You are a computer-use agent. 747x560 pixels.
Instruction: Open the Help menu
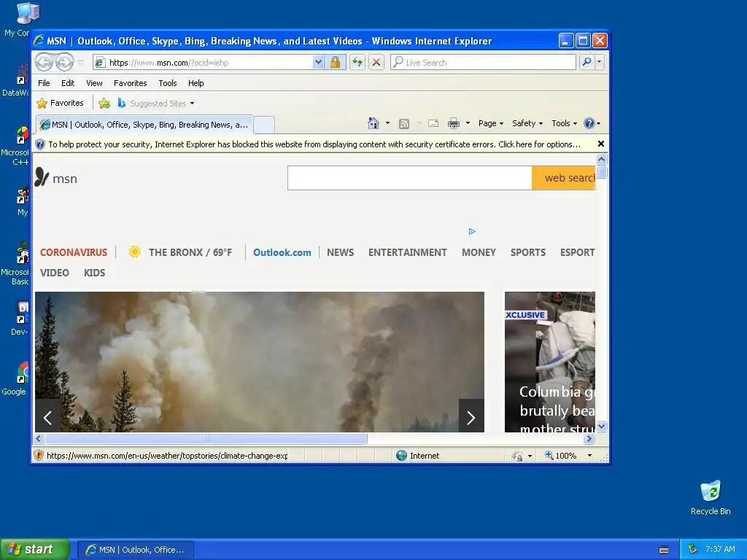coord(196,83)
